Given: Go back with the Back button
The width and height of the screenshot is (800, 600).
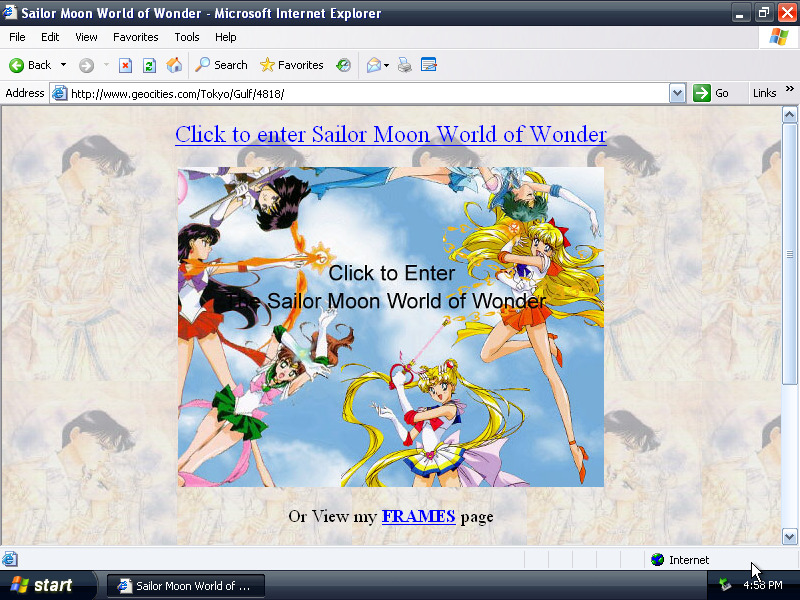Looking at the screenshot, I should 30,65.
